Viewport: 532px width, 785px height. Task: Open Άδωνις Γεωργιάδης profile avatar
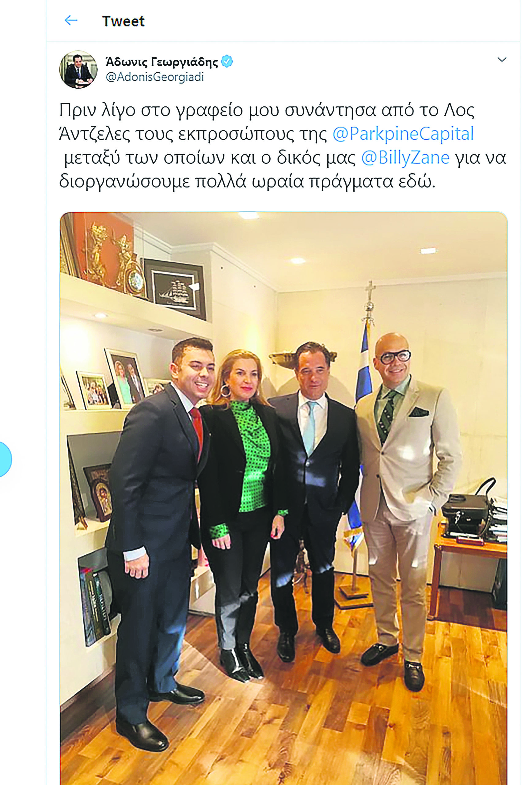(78, 70)
